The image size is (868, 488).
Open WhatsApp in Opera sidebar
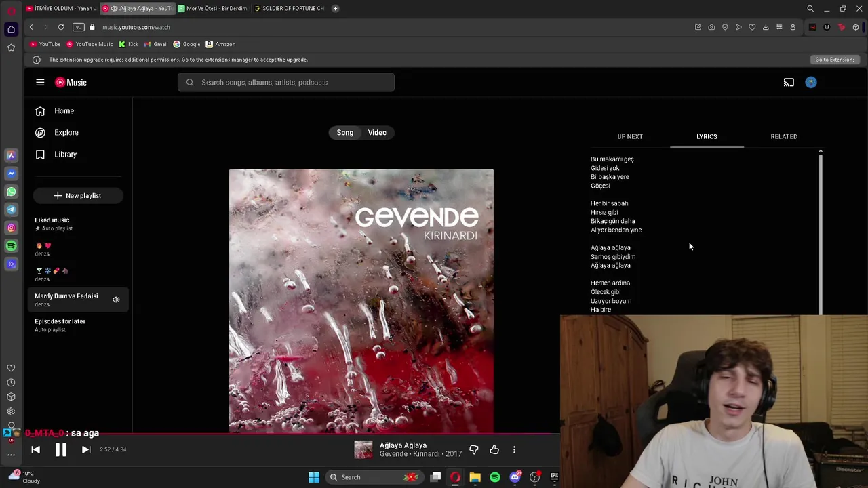pyautogui.click(x=11, y=192)
